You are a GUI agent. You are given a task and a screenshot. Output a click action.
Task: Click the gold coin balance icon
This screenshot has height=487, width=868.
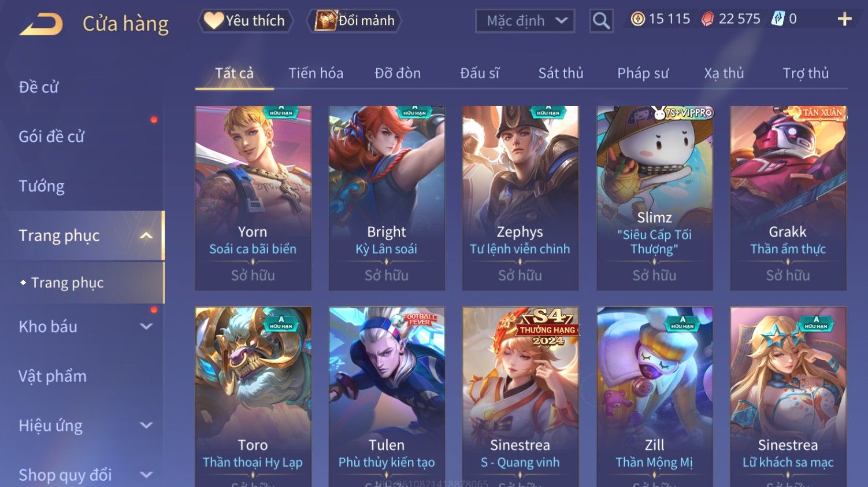point(637,19)
